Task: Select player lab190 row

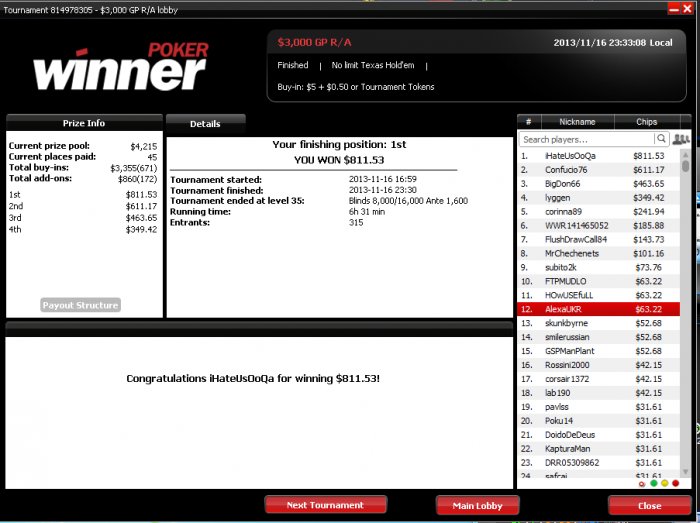Action: pyautogui.click(x=599, y=393)
